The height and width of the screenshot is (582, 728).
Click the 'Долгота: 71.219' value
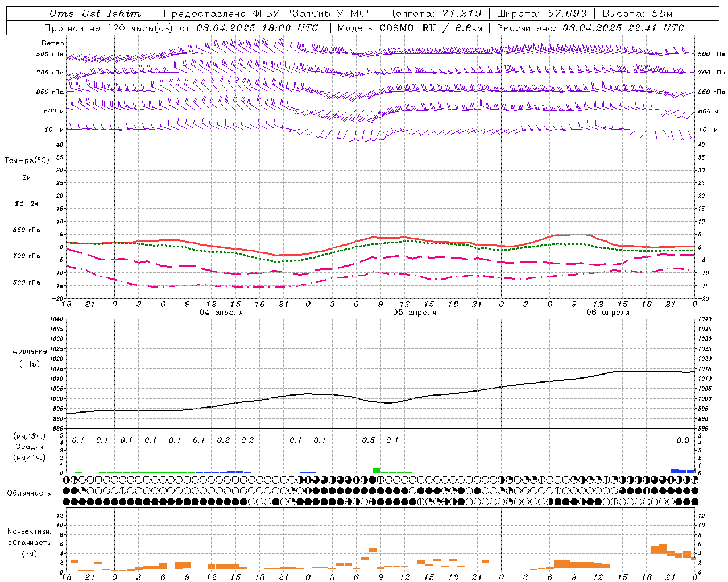pyautogui.click(x=435, y=14)
